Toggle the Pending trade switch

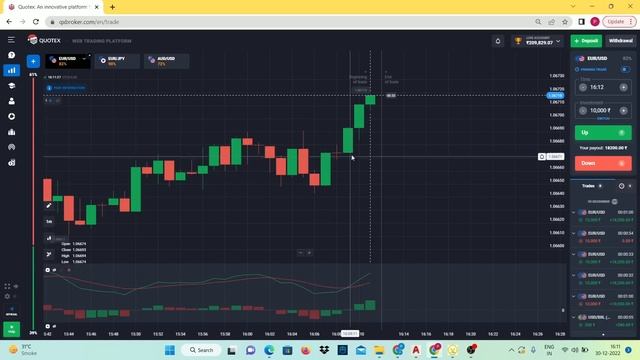coord(625,69)
